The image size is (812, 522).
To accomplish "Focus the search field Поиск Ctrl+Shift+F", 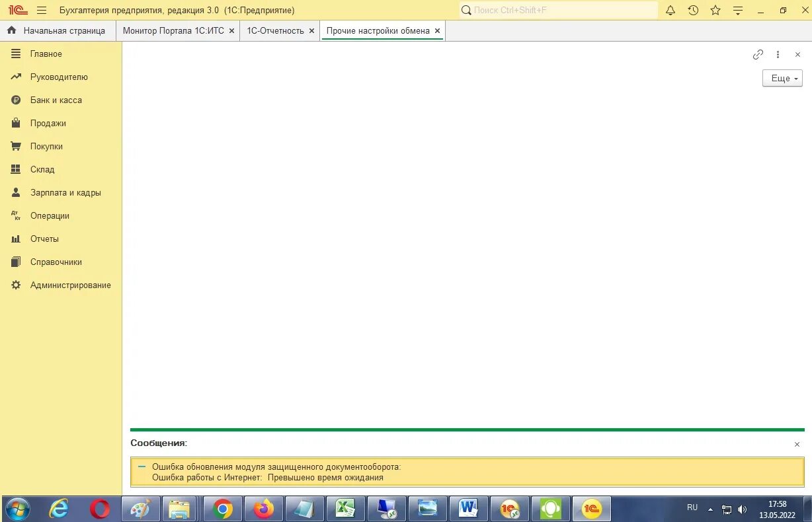I will coord(559,10).
